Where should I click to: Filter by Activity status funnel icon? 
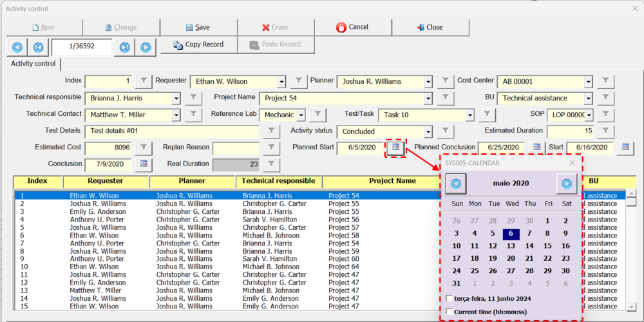tap(446, 131)
